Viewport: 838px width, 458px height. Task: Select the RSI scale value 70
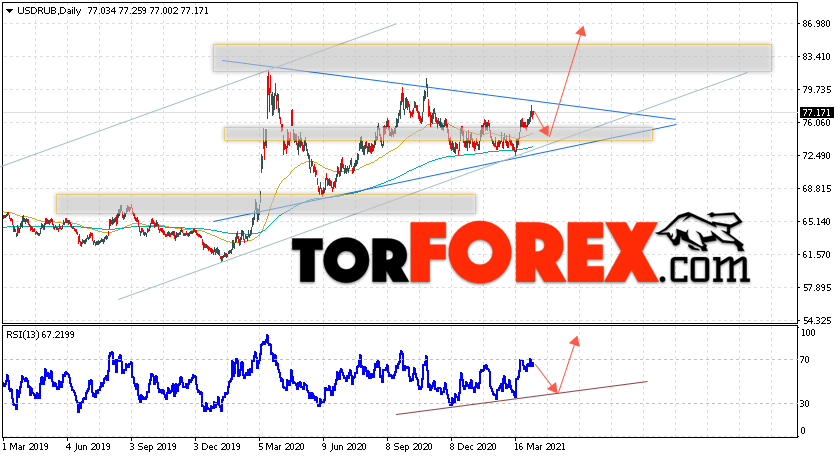point(806,360)
